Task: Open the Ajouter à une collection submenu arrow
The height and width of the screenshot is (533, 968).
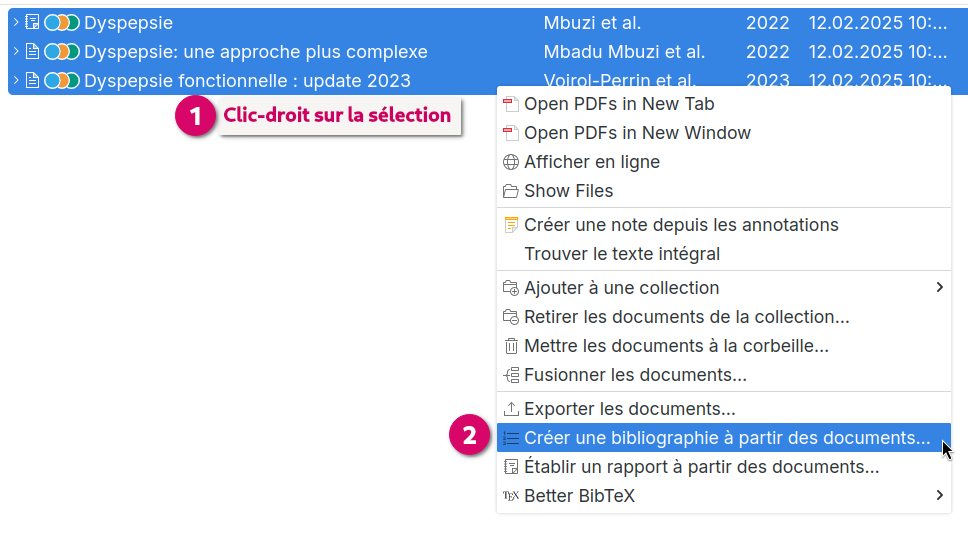Action: click(940, 287)
